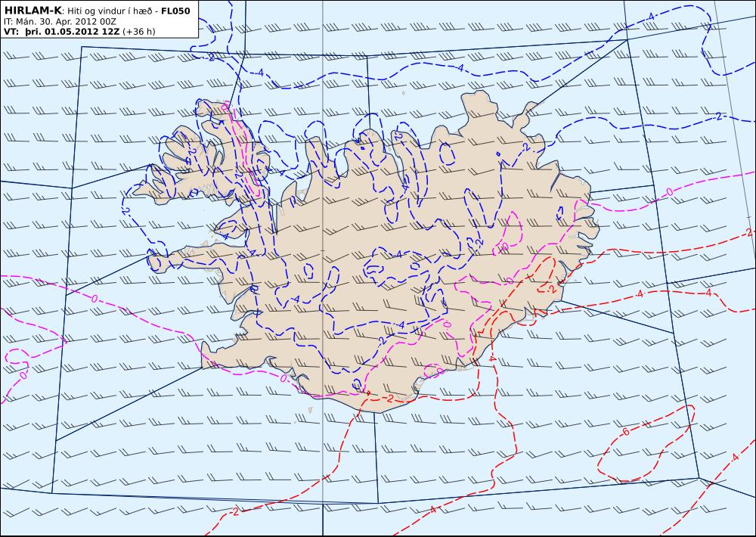The width and height of the screenshot is (756, 537).
Task: Click the red 6 isotherm contour label
Action: [x=626, y=432]
